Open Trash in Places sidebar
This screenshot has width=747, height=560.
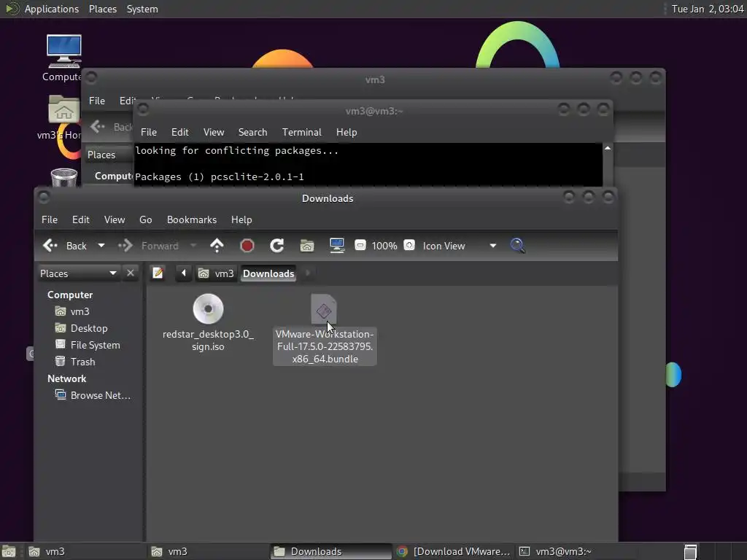[x=82, y=362]
